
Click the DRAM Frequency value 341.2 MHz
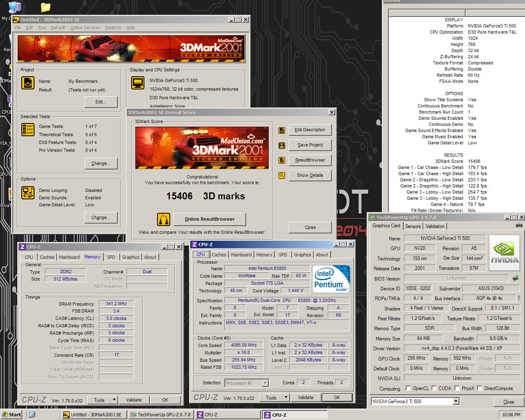(x=116, y=304)
